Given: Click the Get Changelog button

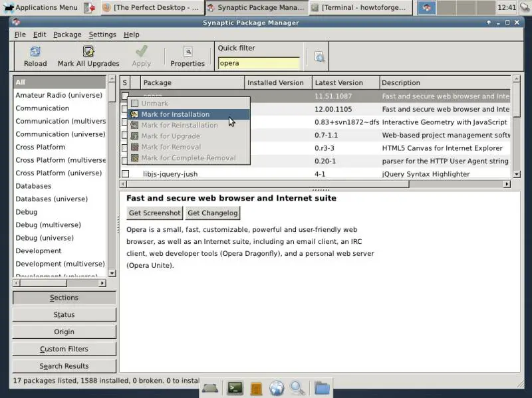Looking at the screenshot, I should pos(212,213).
